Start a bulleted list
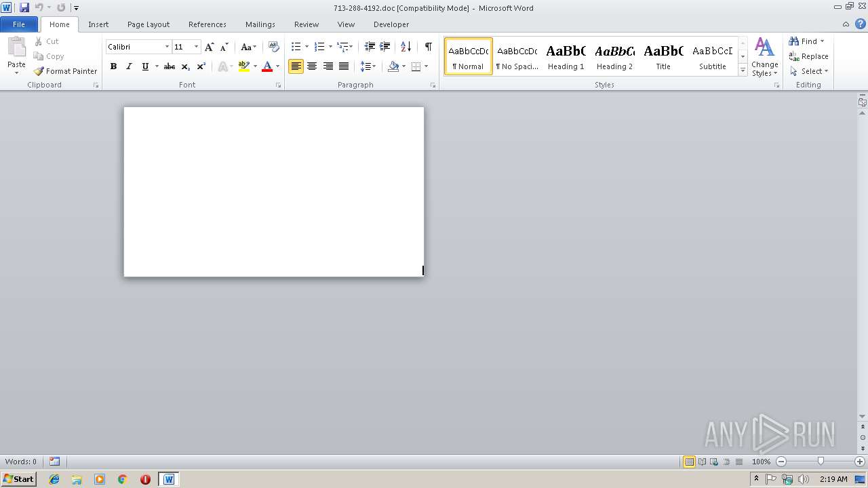This screenshot has height=488, width=868. [296, 47]
